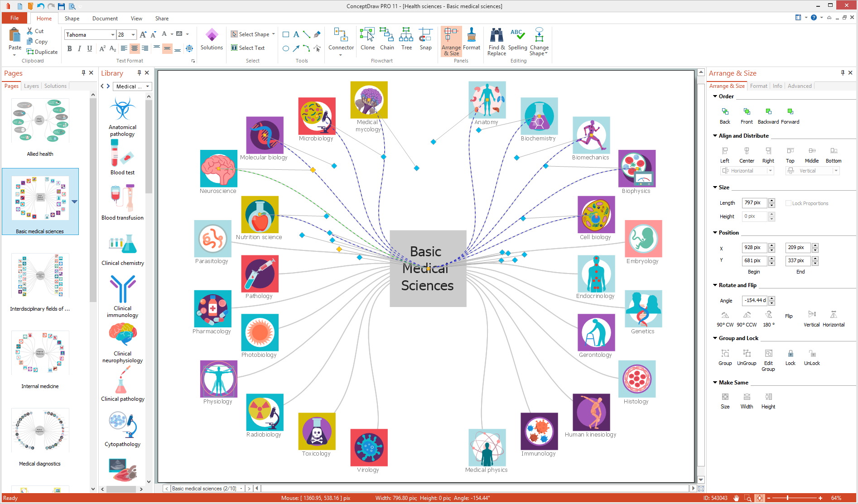Rotate shape 90° CW
Image resolution: width=858 pixels, height=504 pixels.
click(725, 319)
